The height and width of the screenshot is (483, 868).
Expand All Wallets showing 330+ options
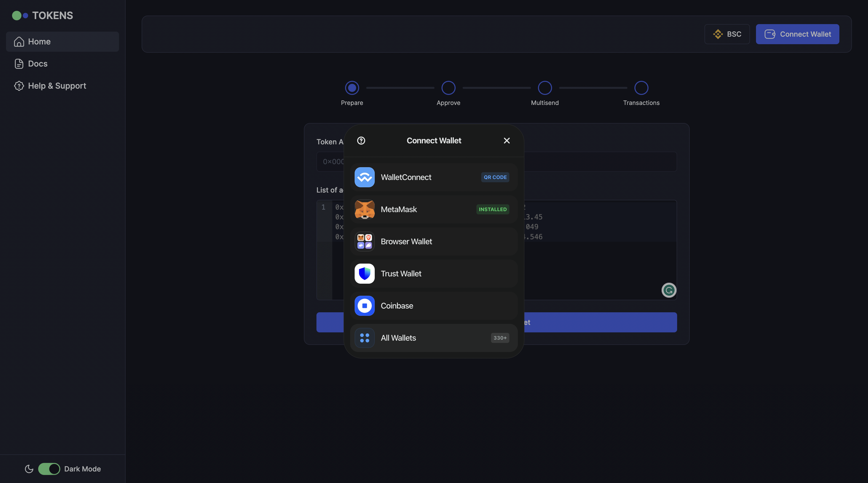click(500, 338)
